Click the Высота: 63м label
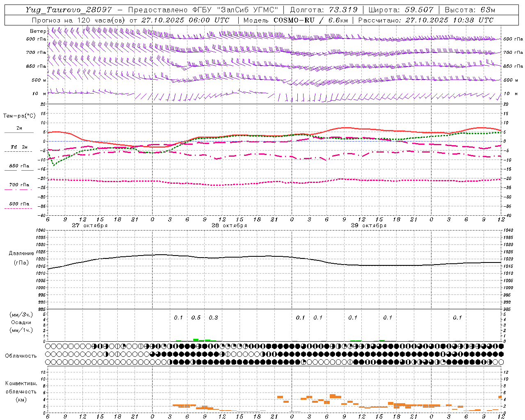This screenshot has height=420, width=525. tap(470, 10)
